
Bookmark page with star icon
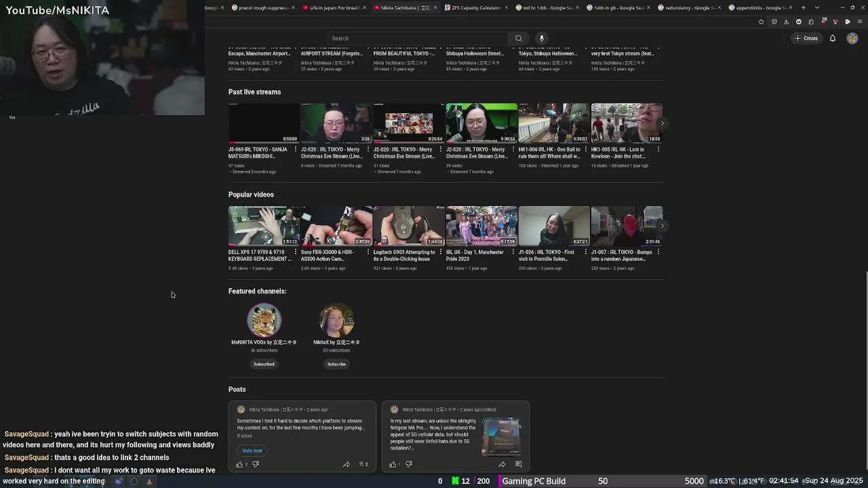pos(761,22)
